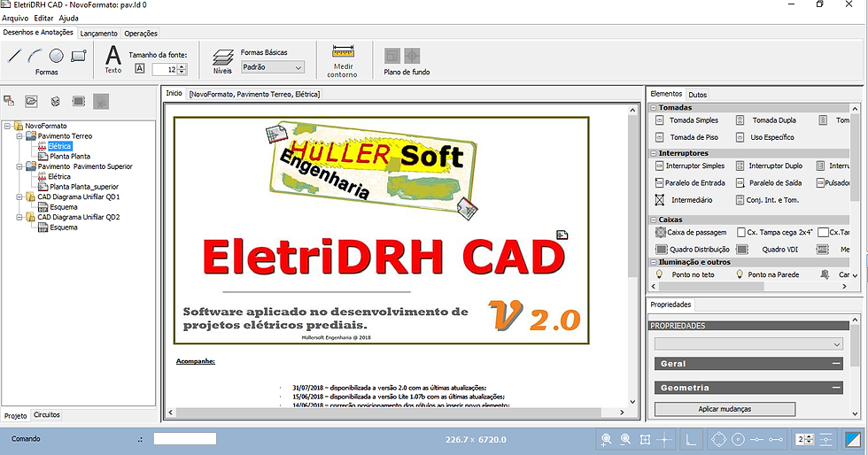The image size is (868, 455).
Task: Click the canvas horizontal scrollbar right arrow
Action: pyautogui.click(x=622, y=413)
